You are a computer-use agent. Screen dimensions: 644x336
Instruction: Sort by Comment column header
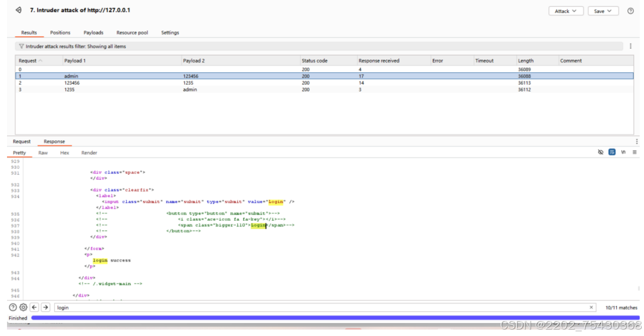[x=595, y=61]
